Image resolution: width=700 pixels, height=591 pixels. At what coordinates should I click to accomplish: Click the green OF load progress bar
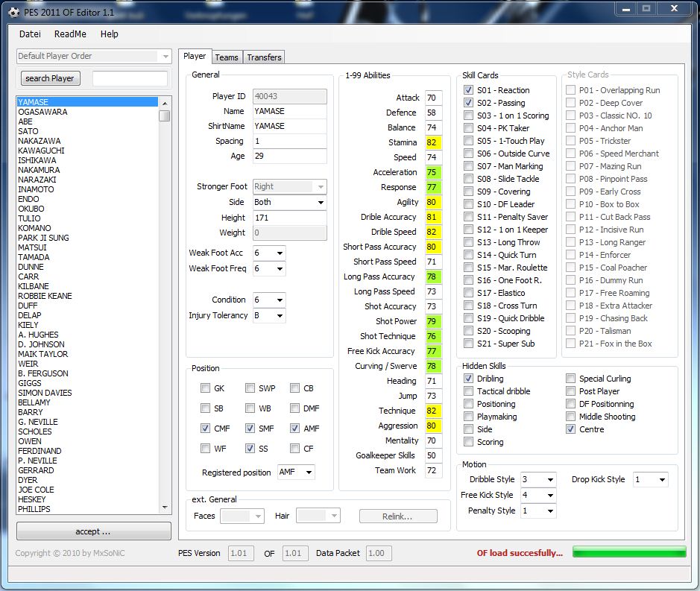click(629, 552)
